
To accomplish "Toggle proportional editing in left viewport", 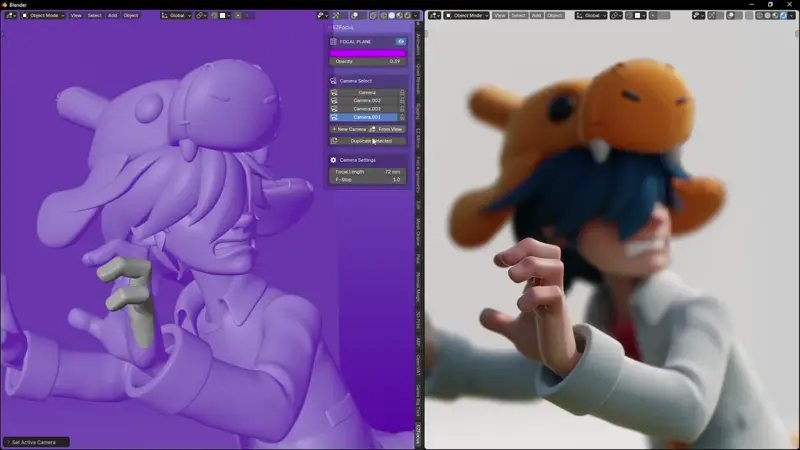I will [238, 15].
